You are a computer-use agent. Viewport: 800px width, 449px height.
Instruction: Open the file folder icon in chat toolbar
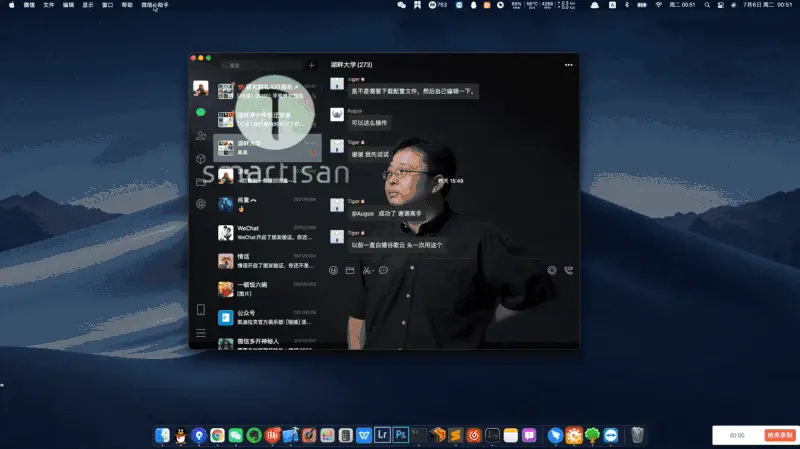point(350,270)
